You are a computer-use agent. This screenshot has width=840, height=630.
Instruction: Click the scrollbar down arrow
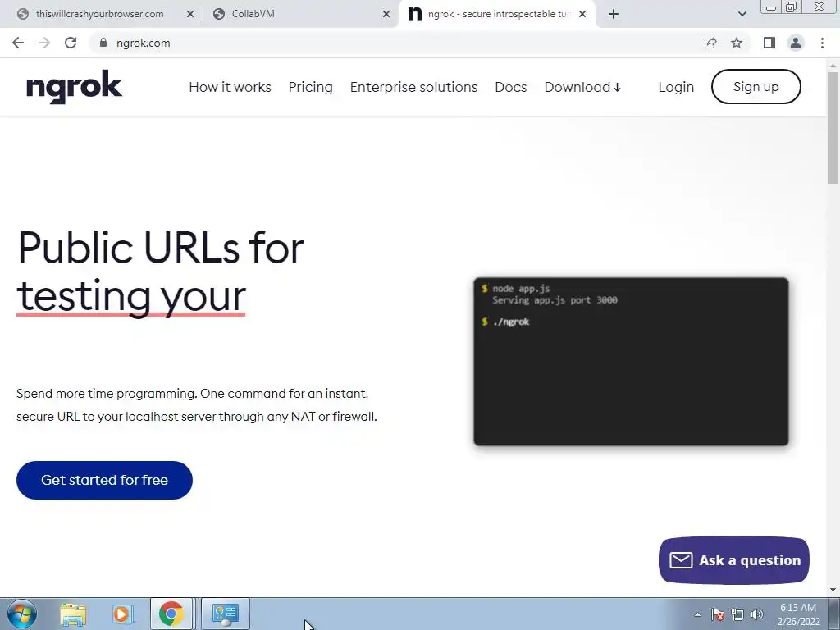pyautogui.click(x=833, y=591)
